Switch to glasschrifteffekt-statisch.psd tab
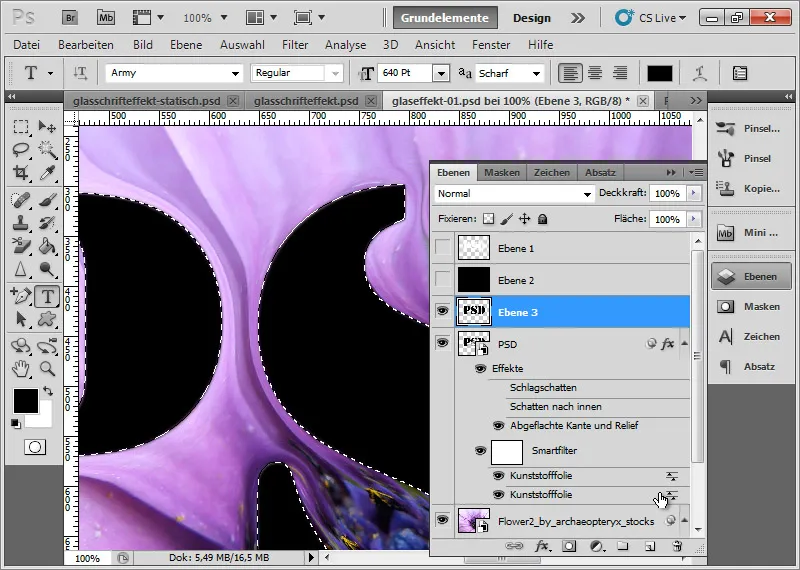The image size is (800, 570). point(146,101)
